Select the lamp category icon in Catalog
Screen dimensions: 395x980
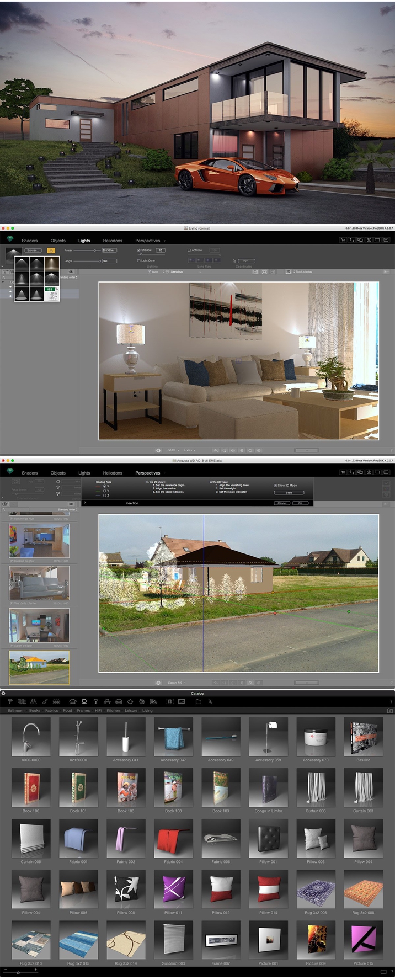point(96,701)
